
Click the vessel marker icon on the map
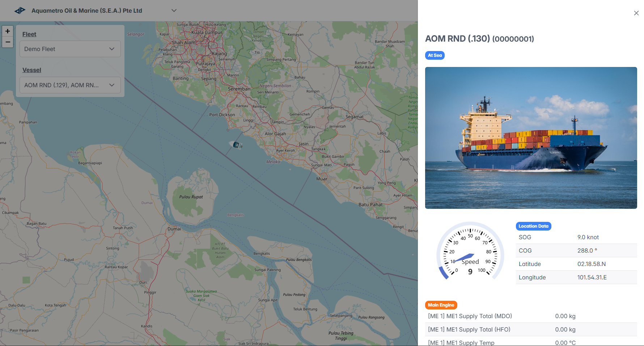(x=236, y=145)
